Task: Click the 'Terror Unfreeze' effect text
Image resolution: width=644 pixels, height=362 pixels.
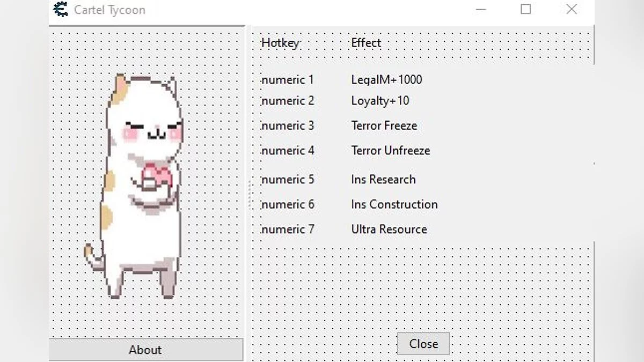Action: point(391,151)
